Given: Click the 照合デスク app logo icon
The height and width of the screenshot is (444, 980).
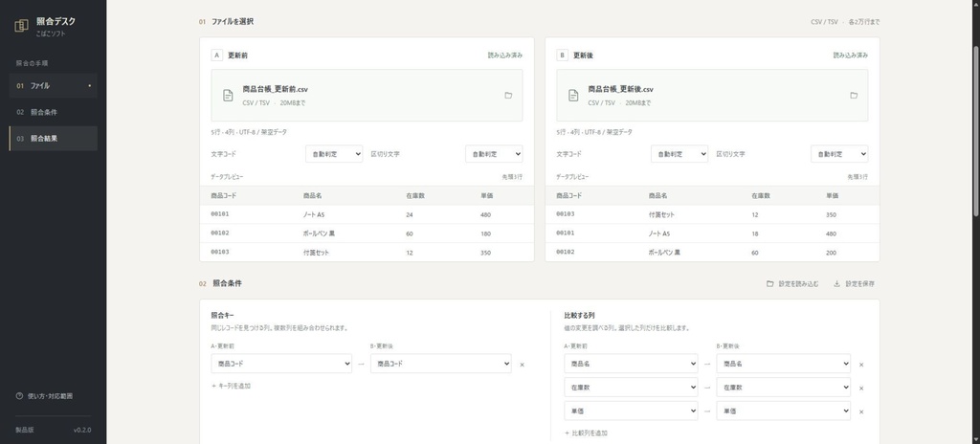Looking at the screenshot, I should point(21,26).
